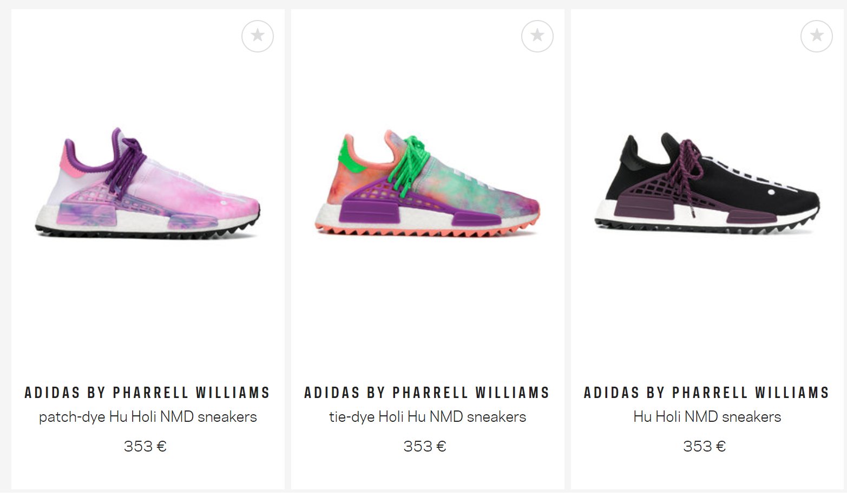Click the gray gap between first and second cards

tap(288, 249)
